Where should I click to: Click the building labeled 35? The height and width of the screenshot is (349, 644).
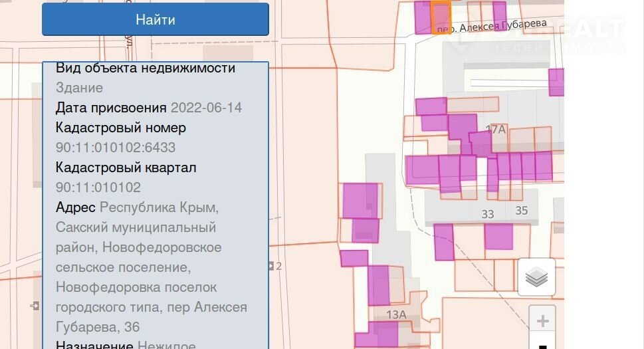(x=521, y=211)
